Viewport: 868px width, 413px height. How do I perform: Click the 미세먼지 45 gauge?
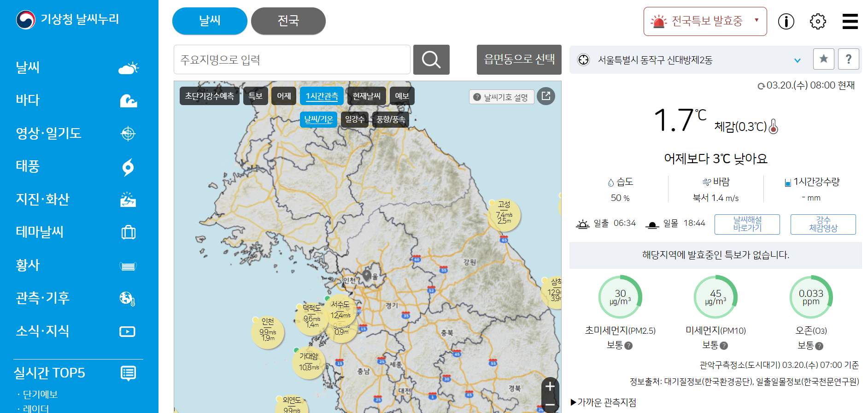[x=716, y=297]
